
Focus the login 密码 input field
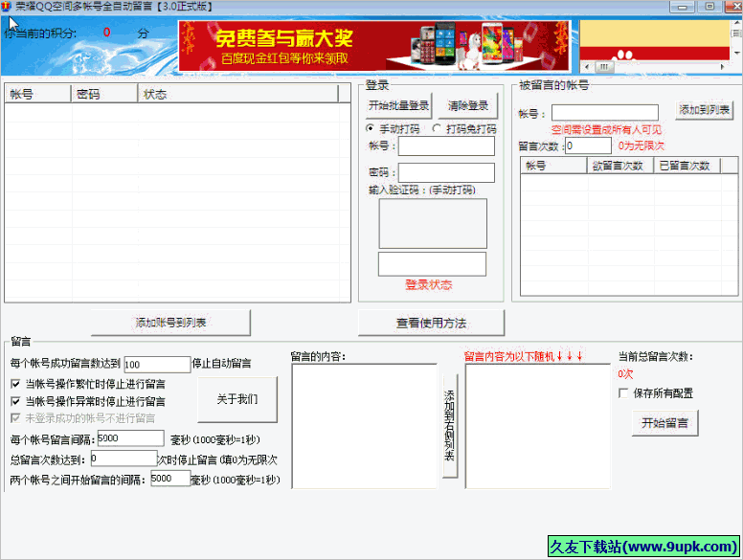pos(446,172)
